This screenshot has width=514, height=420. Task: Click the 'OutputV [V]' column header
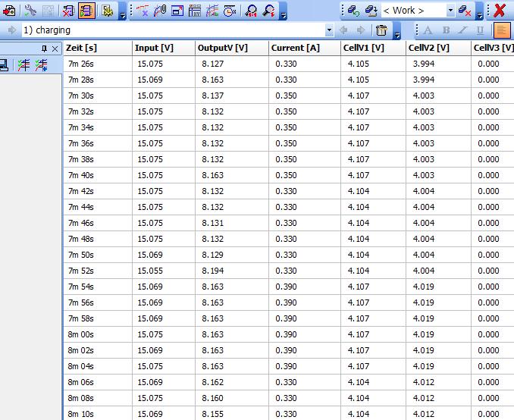click(232, 48)
